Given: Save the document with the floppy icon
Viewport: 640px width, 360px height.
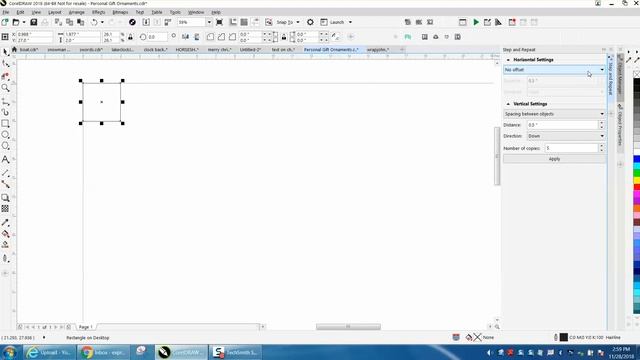Looking at the screenshot, I should [x=34, y=22].
